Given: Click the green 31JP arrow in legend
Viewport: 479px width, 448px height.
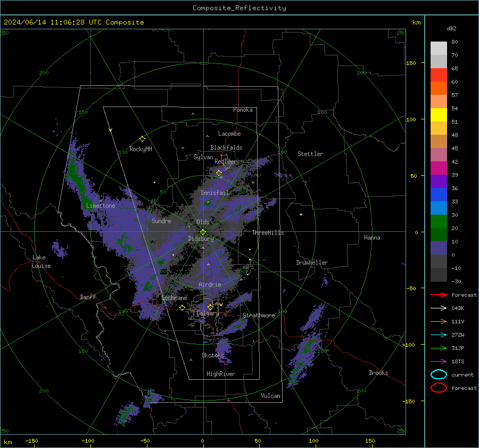Looking at the screenshot, I should 439,348.
